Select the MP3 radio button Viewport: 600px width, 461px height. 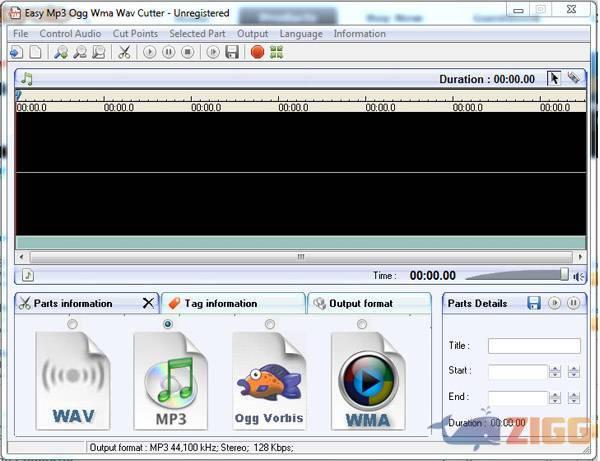(168, 324)
